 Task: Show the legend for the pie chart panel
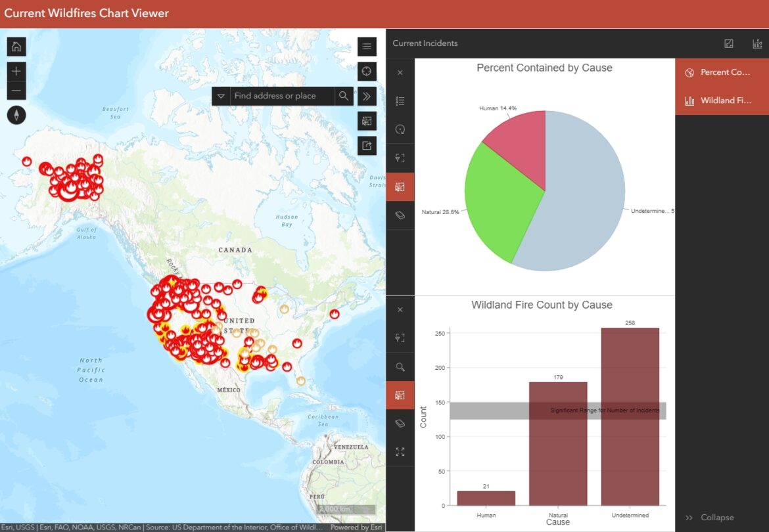[x=400, y=100]
